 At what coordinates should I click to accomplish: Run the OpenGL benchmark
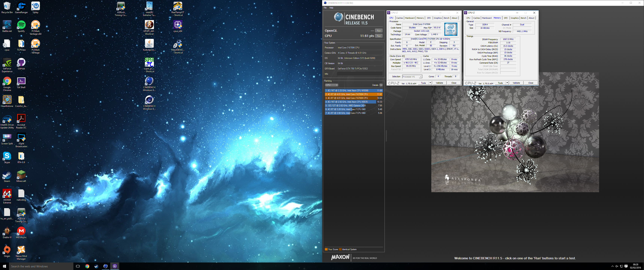379,31
